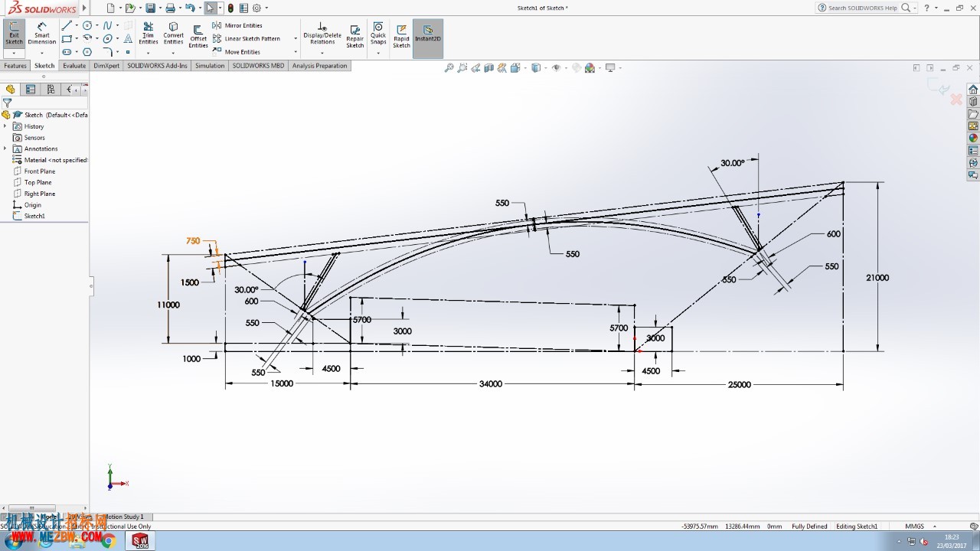The height and width of the screenshot is (551, 980).
Task: Click Mirror Entities button
Action: pos(238,25)
